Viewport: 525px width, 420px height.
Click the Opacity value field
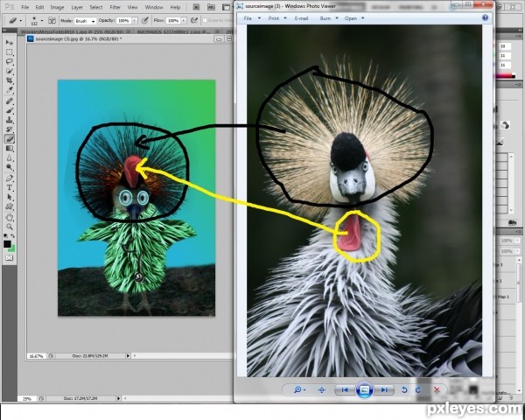[x=124, y=20]
